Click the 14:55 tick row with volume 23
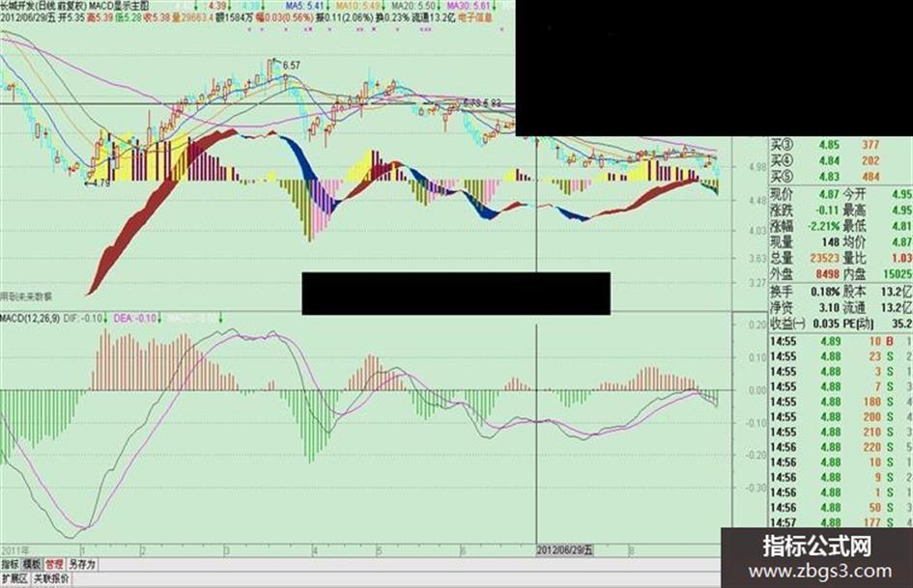 841,356
